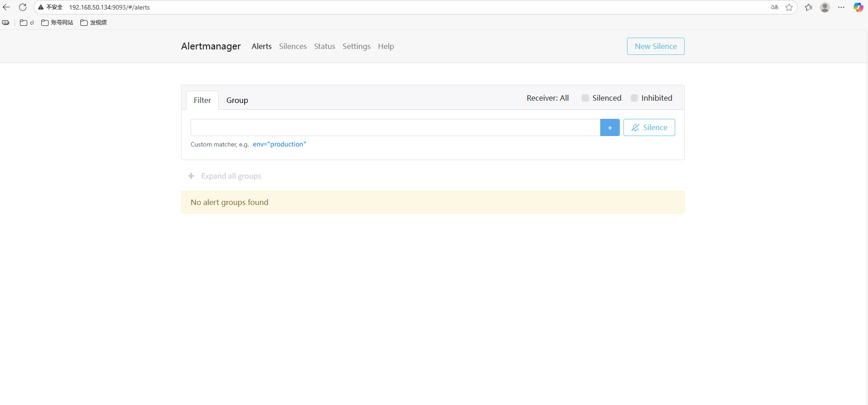Open the browser profile avatar
The image size is (868, 405).
825,7
